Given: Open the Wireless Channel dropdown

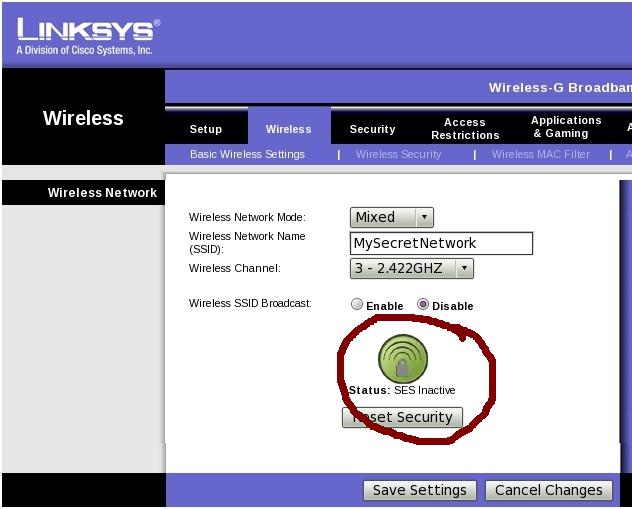Looking at the screenshot, I should [x=411, y=268].
